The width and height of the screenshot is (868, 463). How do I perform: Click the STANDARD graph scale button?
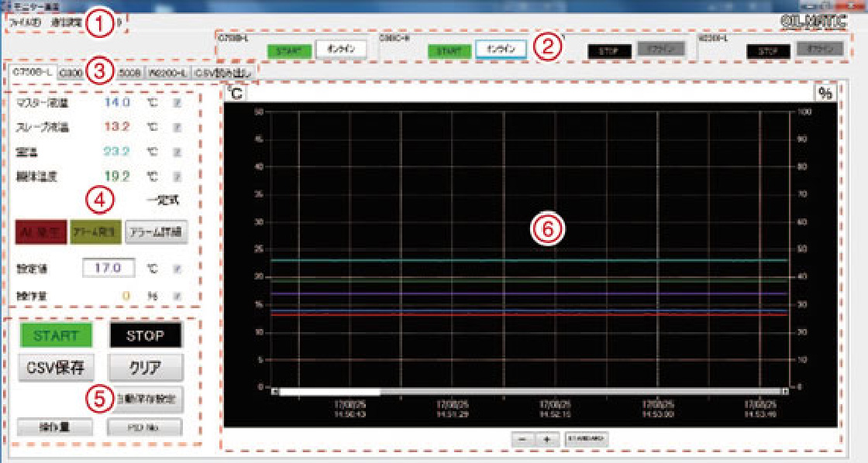tap(587, 439)
